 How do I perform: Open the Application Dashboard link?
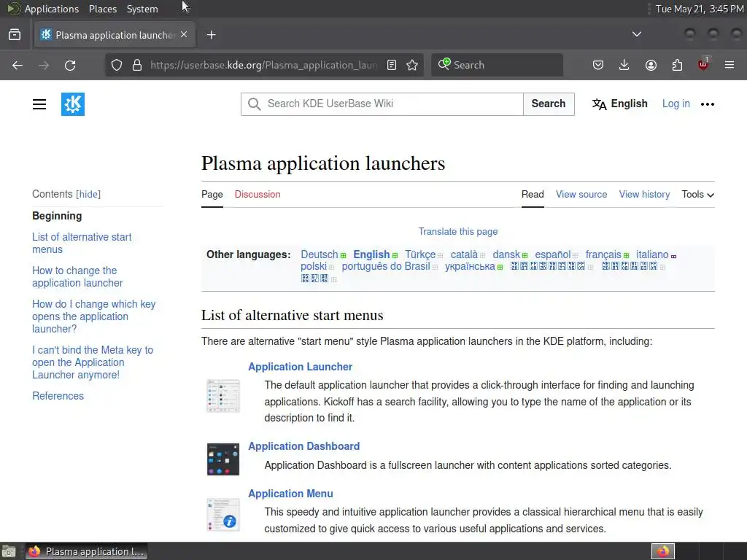[x=304, y=446]
